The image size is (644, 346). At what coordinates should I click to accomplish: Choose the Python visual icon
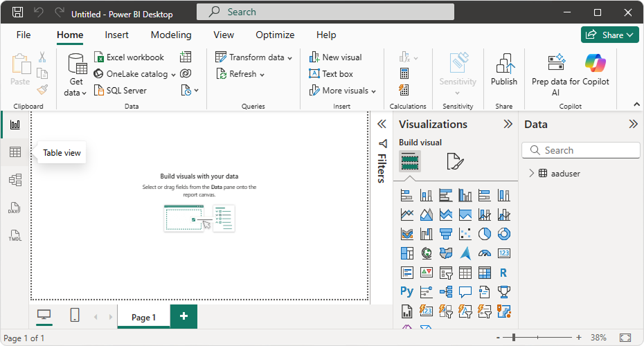406,291
